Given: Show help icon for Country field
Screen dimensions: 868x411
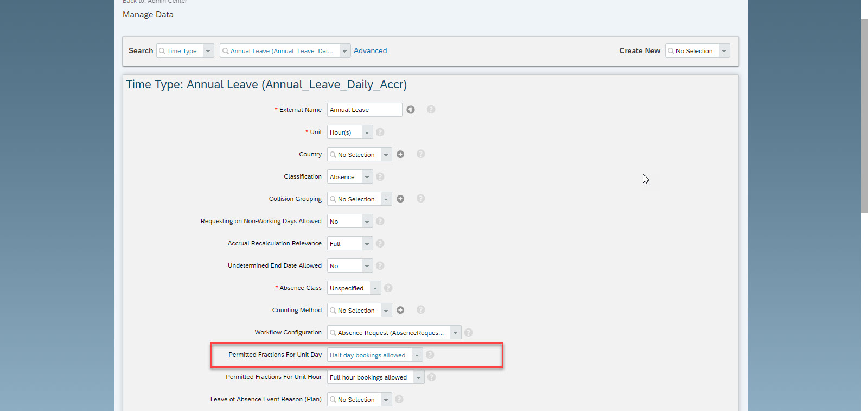Looking at the screenshot, I should 420,154.
